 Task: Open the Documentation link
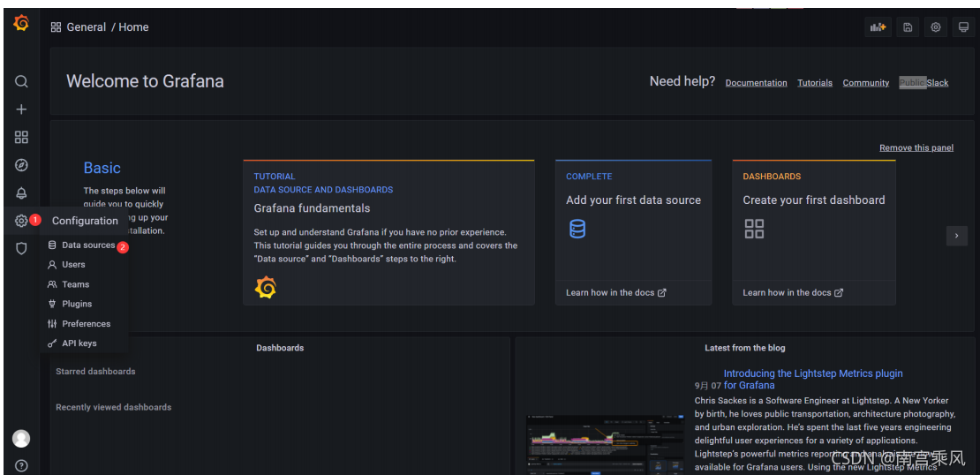tap(757, 82)
